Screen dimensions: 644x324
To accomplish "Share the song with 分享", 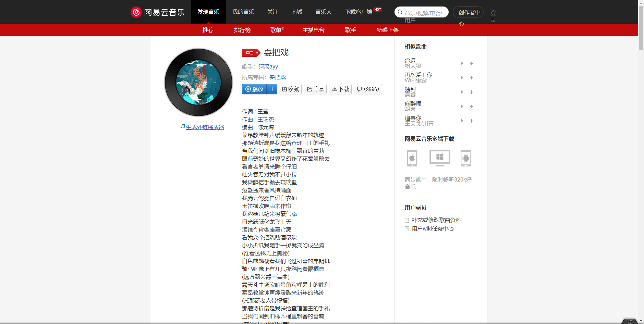I will [x=315, y=89].
